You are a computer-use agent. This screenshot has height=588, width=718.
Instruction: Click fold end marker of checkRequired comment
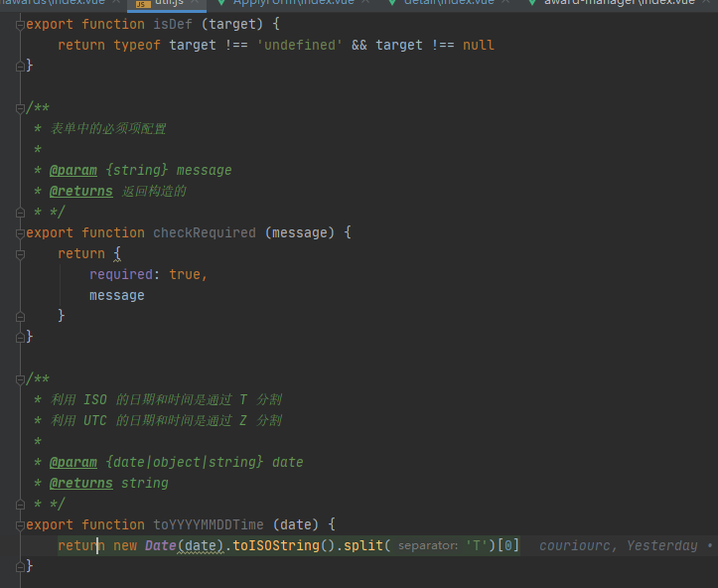coord(20,212)
